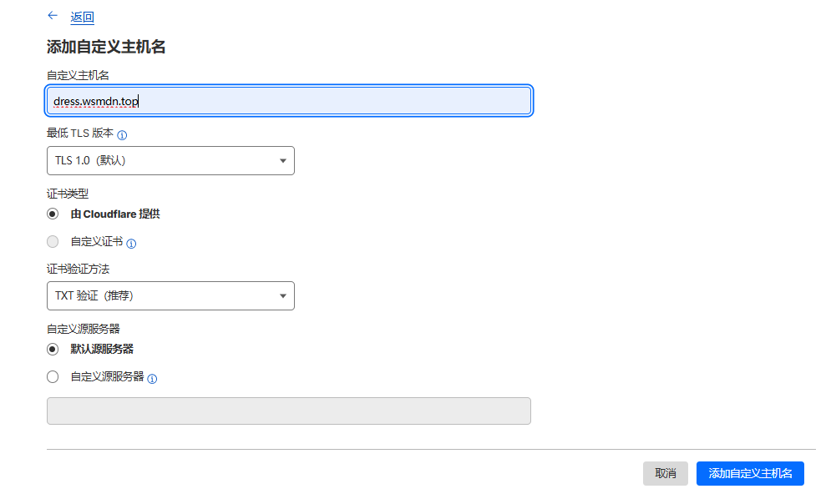Viewport: 836px width, 504px height.
Task: Click info icon beside 自定义源服务器 radio label
Action: coord(152,379)
